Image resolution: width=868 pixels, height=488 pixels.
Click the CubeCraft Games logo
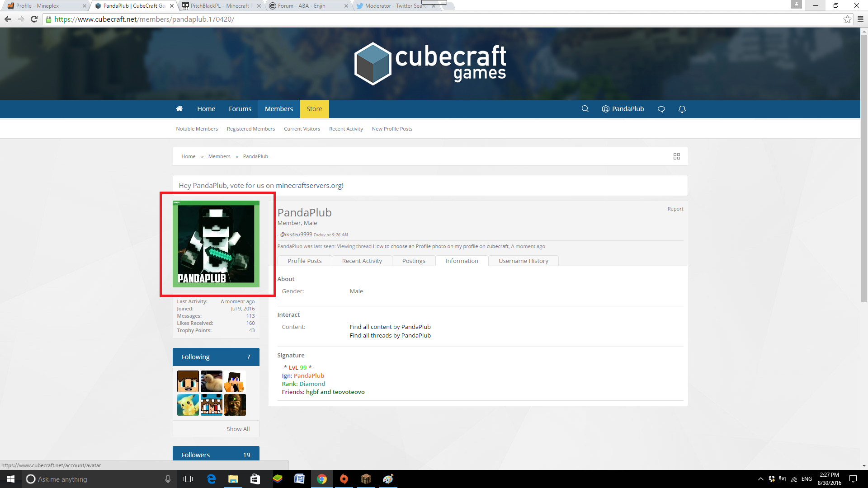click(x=430, y=64)
